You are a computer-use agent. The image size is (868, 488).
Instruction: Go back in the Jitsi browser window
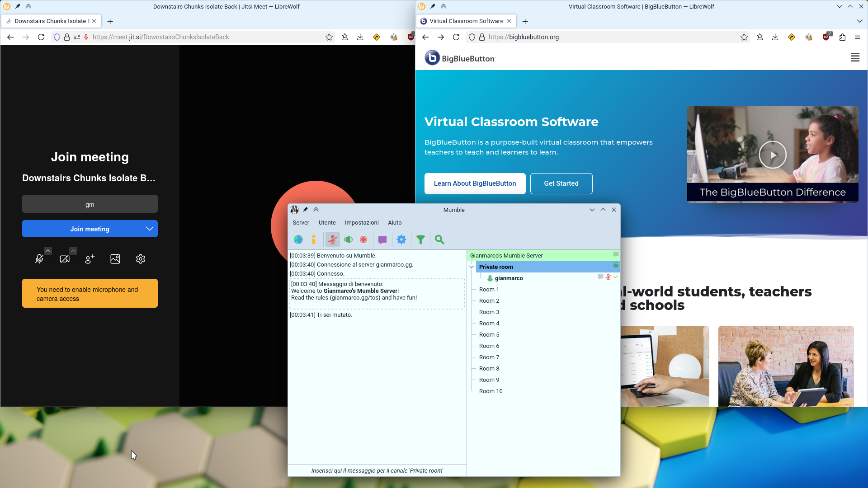10,37
